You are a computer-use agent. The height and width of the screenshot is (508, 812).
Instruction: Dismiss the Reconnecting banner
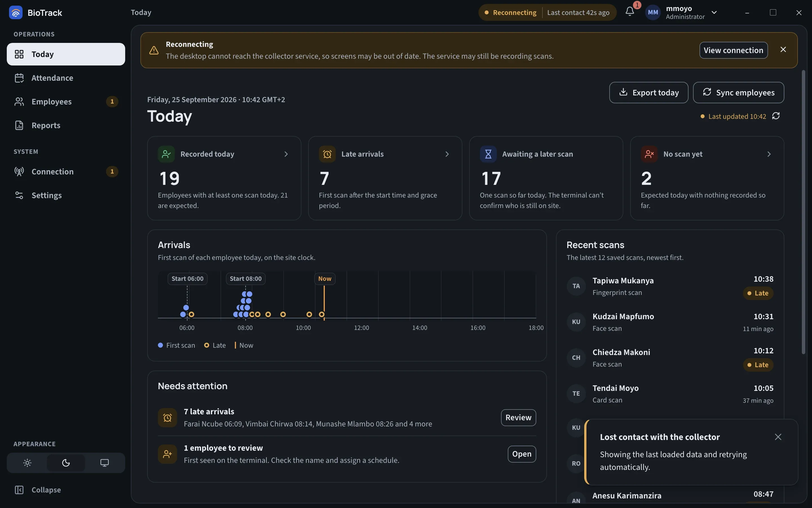tap(783, 50)
